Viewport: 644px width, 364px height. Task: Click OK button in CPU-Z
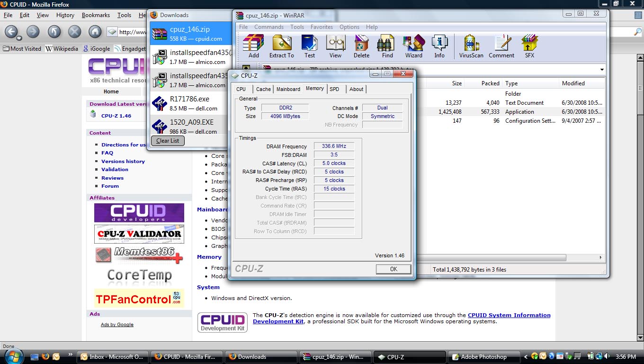click(x=394, y=269)
